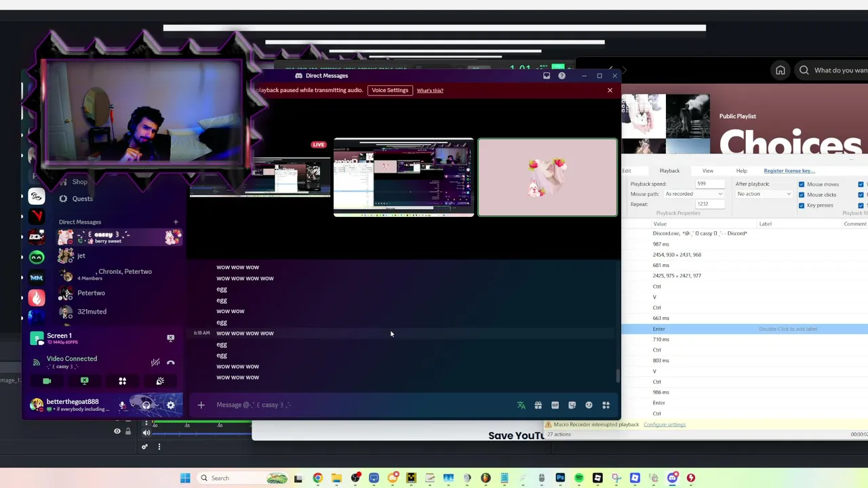
Task: Open Help menu in Macro Recorder
Action: [x=741, y=171]
